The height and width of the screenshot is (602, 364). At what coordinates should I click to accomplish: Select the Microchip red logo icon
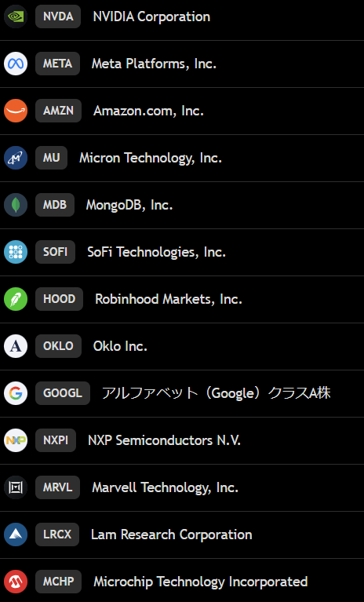click(16, 582)
